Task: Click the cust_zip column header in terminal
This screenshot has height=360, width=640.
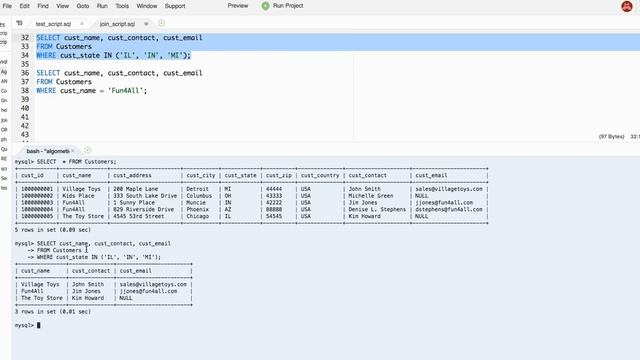Action: click(279, 176)
